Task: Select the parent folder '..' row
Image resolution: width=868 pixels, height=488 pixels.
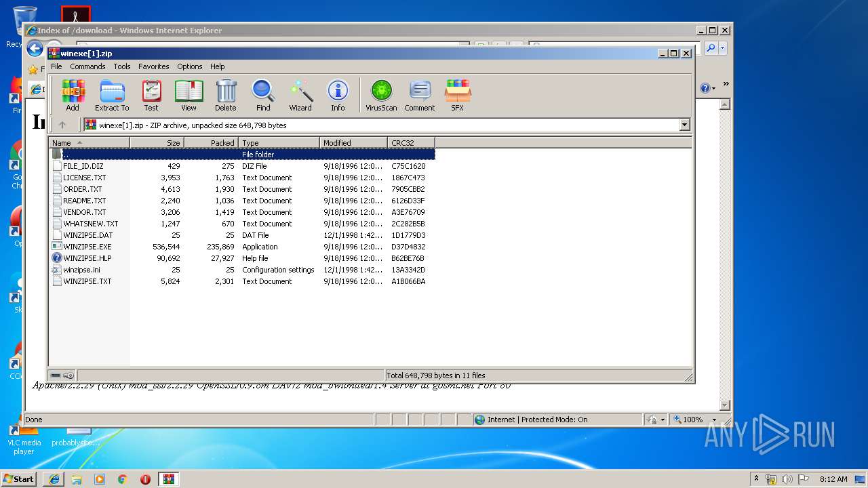Action: click(242, 155)
